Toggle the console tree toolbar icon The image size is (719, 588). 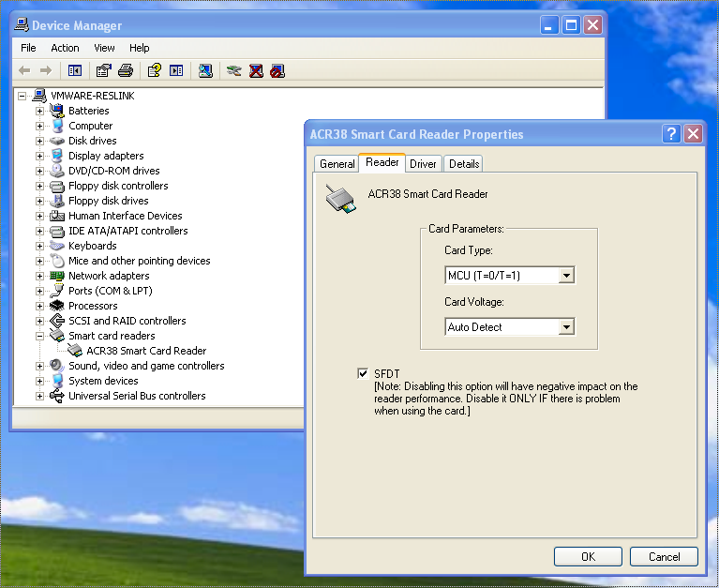(75, 70)
